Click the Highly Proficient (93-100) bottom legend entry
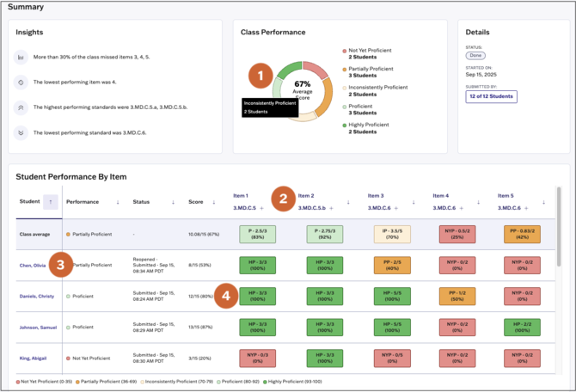576x392 pixels. [292, 382]
